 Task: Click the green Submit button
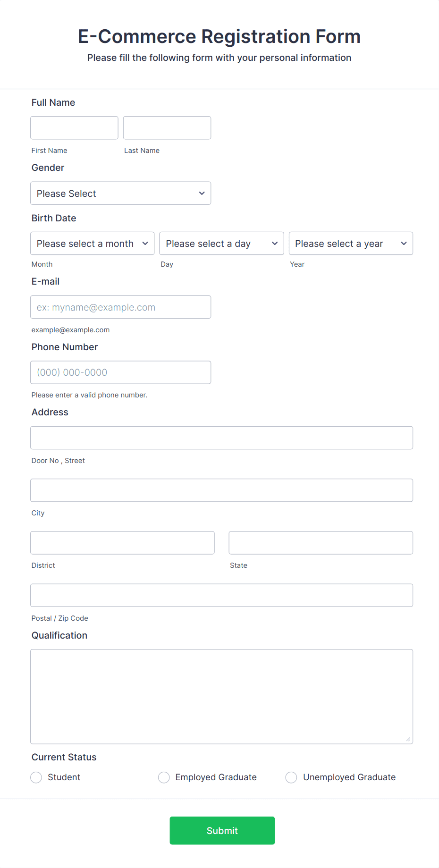pos(222,830)
